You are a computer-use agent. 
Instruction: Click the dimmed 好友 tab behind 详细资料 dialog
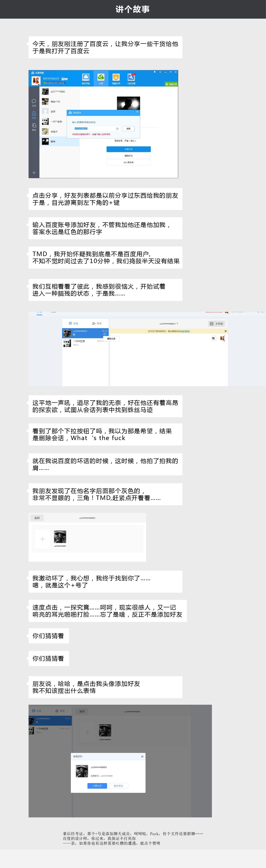tap(60, 711)
